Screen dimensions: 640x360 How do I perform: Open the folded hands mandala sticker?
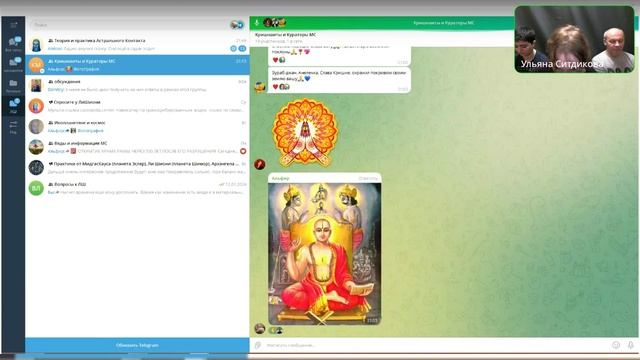click(305, 132)
